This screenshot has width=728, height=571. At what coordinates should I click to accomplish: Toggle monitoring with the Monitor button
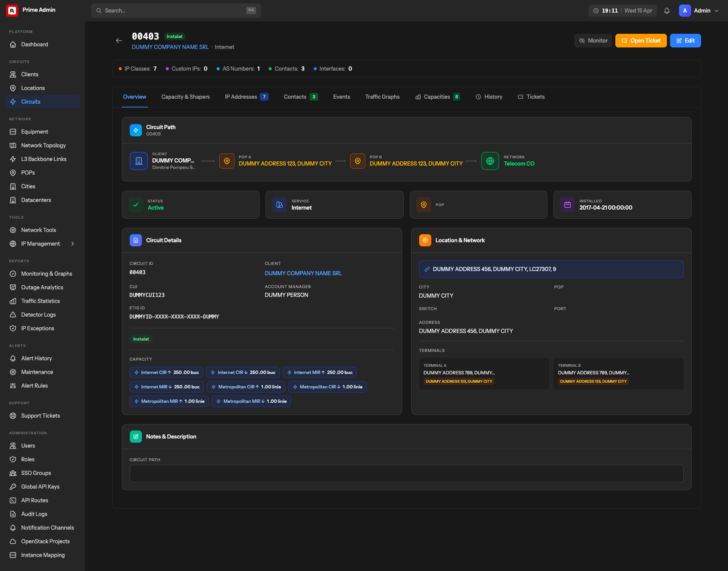(x=593, y=40)
